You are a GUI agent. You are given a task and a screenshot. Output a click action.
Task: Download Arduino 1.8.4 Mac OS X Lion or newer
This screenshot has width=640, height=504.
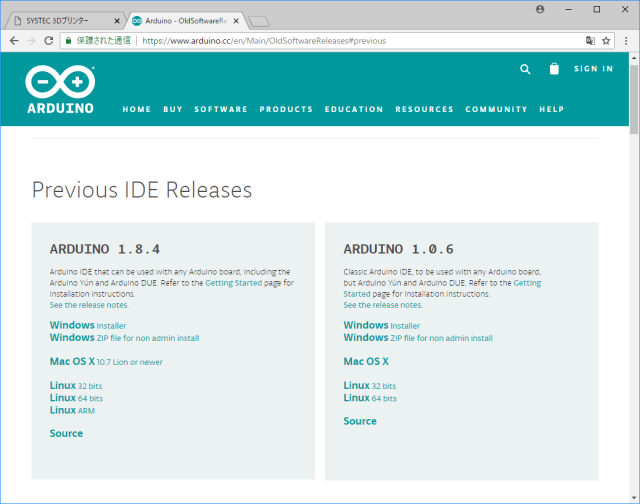[106, 362]
